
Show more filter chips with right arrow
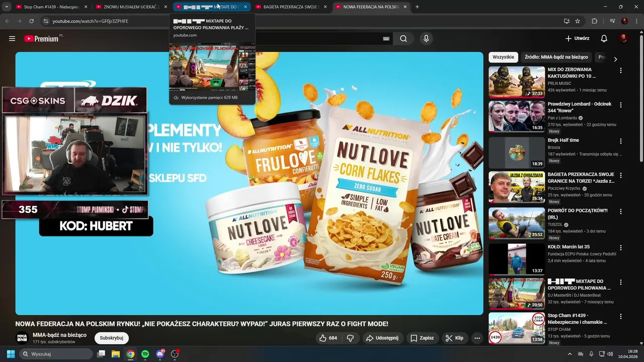coord(615,59)
